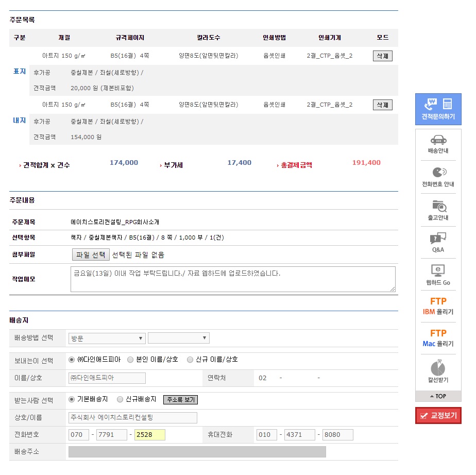This screenshot has height=475, width=476.
Task: Open the 견적문의하기 quote inquiry icon
Action: 438,109
